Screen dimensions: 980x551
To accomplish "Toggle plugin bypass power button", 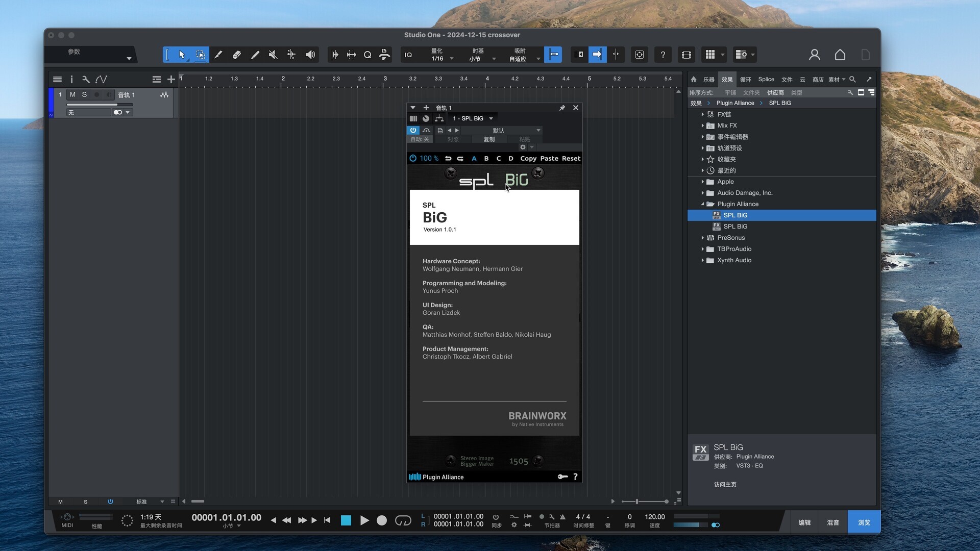I will click(413, 131).
